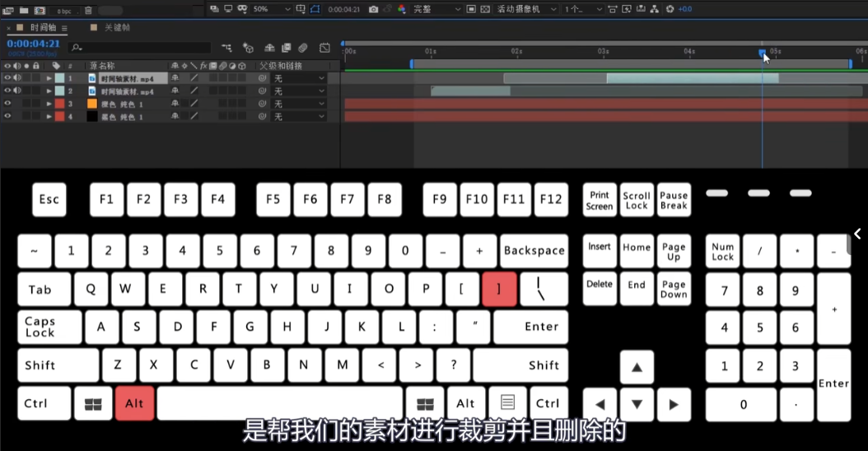Image resolution: width=868 pixels, height=451 pixels.
Task: Mute audio of layer 2
Action: [17, 91]
